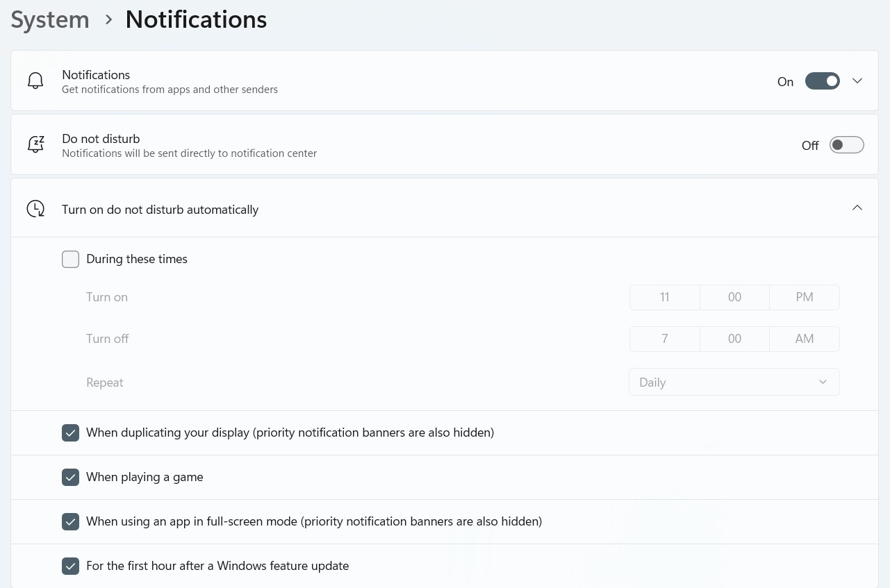Go back to System in breadcrumb
The height and width of the screenshot is (588, 890).
(50, 19)
